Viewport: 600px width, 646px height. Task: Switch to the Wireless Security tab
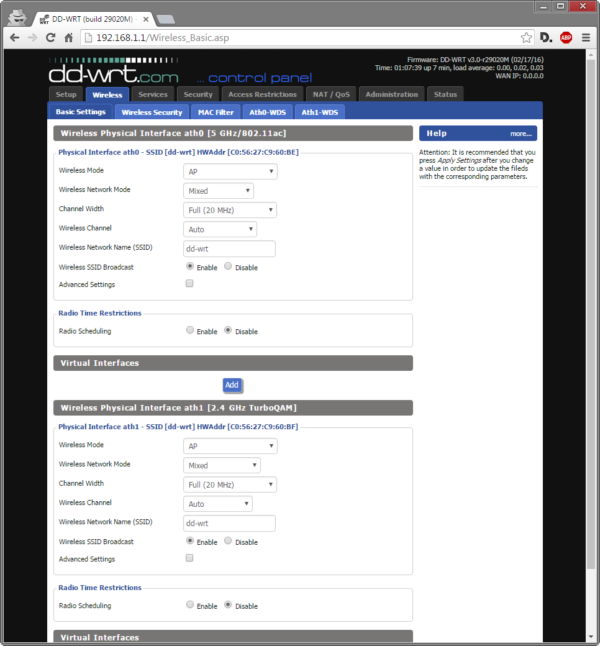click(x=152, y=112)
